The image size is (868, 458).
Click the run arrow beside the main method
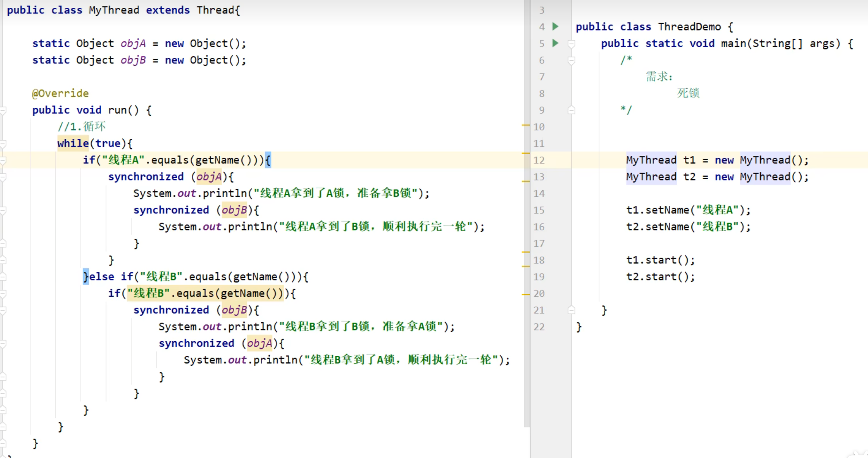pyautogui.click(x=556, y=43)
